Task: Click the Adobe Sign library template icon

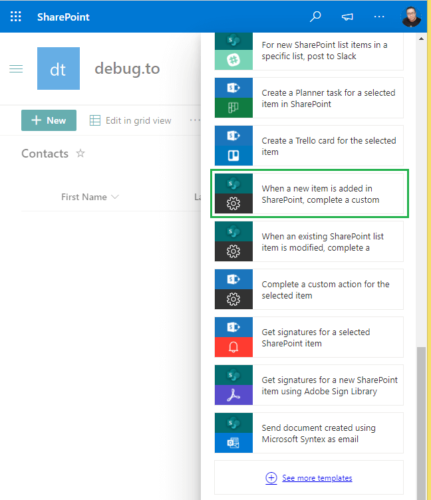Action: point(234,385)
